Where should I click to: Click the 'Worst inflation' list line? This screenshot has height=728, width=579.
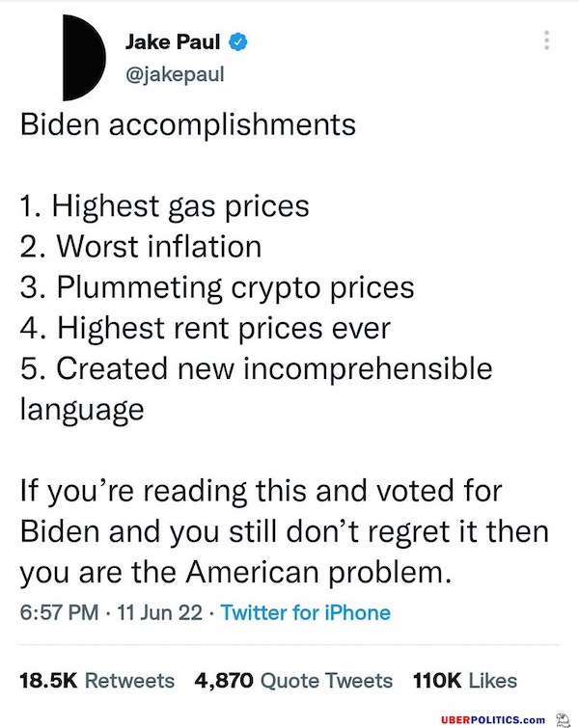tap(140, 246)
